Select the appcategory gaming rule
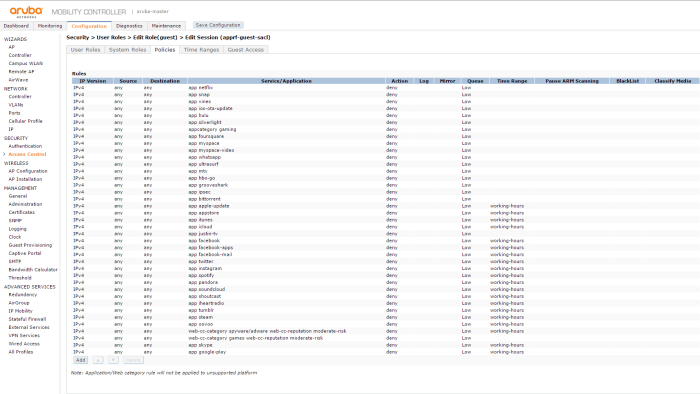 (385, 129)
